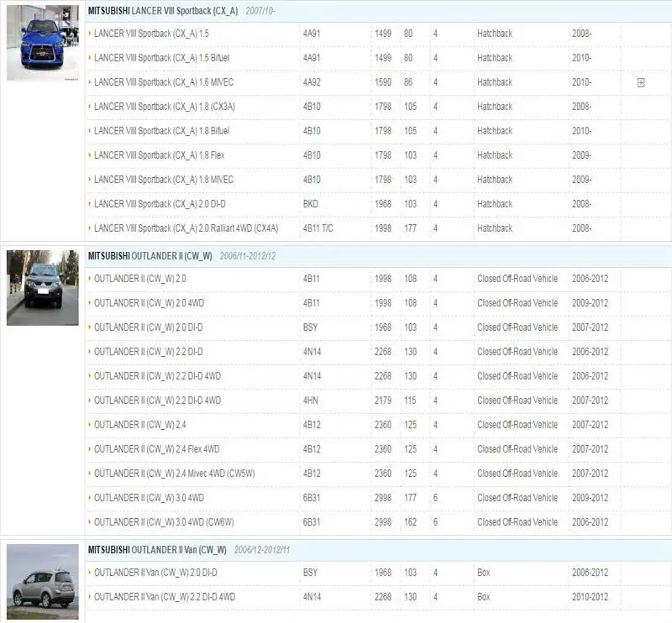The height and width of the screenshot is (623, 672).
Task: Select the MITSUBISHI LANCER VIII Sportback (CX_A) header
Action: tap(163, 11)
